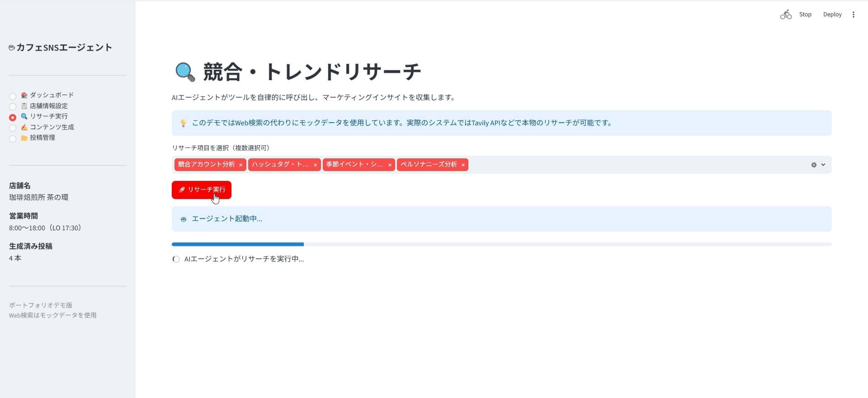Click the lightbulb icon in info banner
This screenshot has width=868, height=398.
tap(183, 123)
